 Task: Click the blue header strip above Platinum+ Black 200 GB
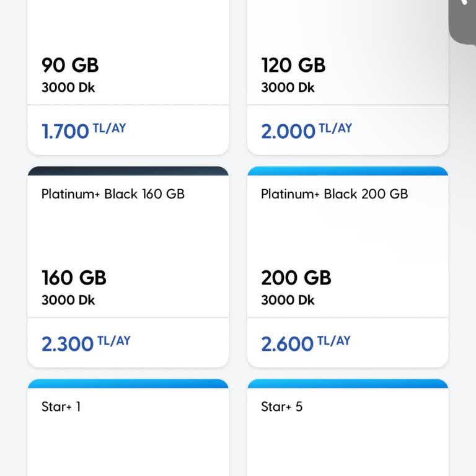tap(347, 171)
